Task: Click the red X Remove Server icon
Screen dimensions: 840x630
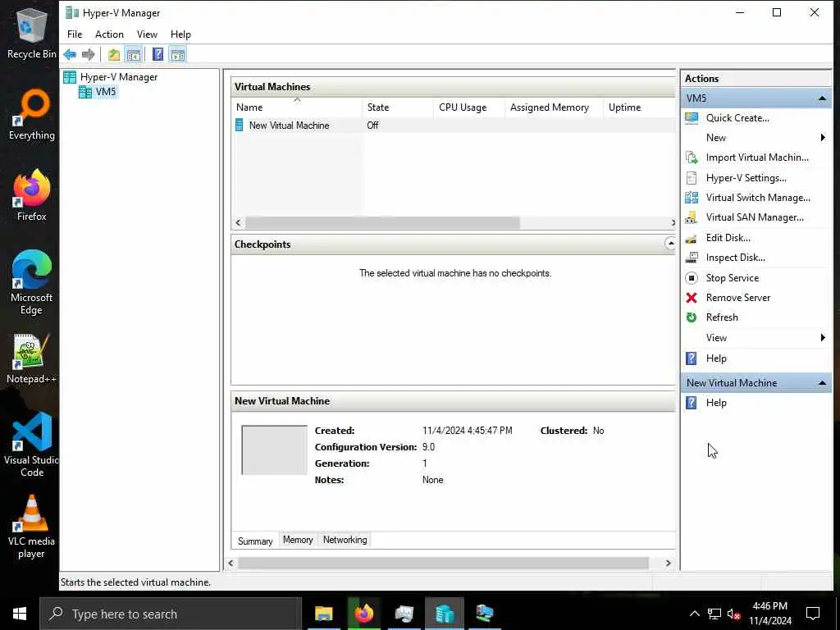Action: coord(692,298)
